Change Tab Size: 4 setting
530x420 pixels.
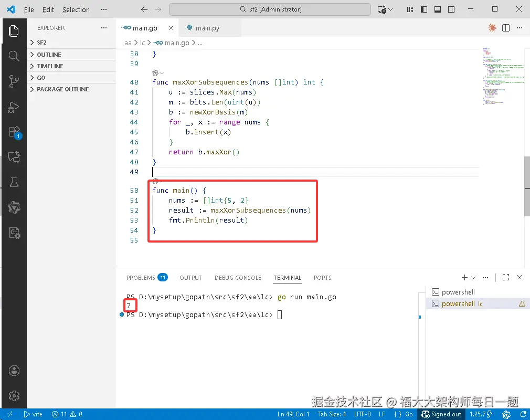[332, 414]
